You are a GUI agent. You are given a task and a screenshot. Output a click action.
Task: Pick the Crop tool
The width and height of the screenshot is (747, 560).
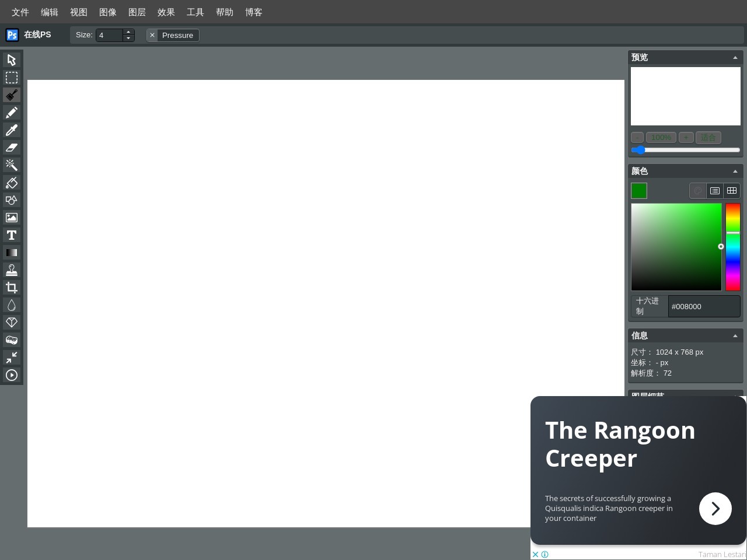point(12,288)
